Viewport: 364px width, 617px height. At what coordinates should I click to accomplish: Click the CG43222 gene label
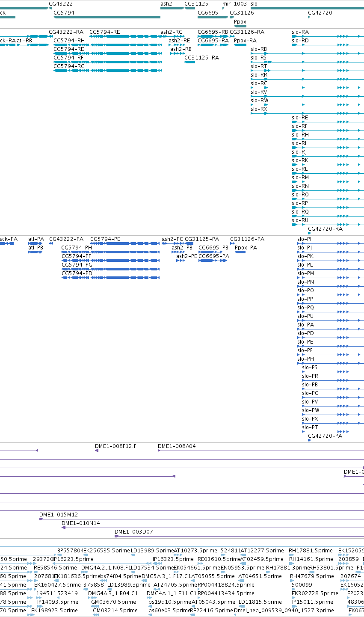coord(61,4)
